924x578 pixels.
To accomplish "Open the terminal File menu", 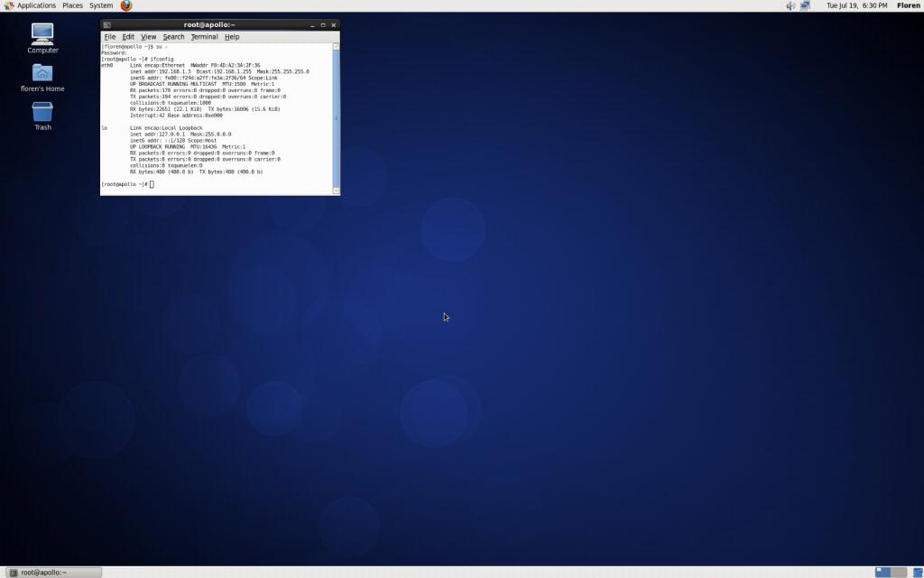I will pyautogui.click(x=109, y=36).
